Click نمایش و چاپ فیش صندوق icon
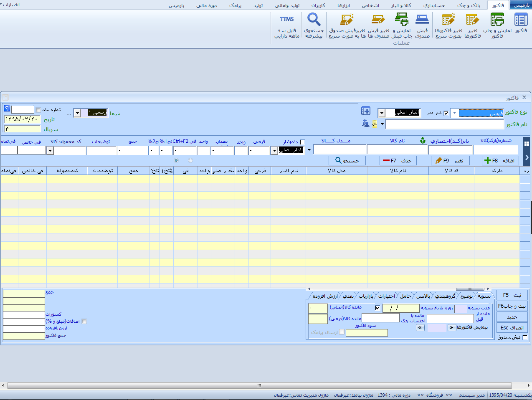 pyautogui.click(x=401, y=25)
